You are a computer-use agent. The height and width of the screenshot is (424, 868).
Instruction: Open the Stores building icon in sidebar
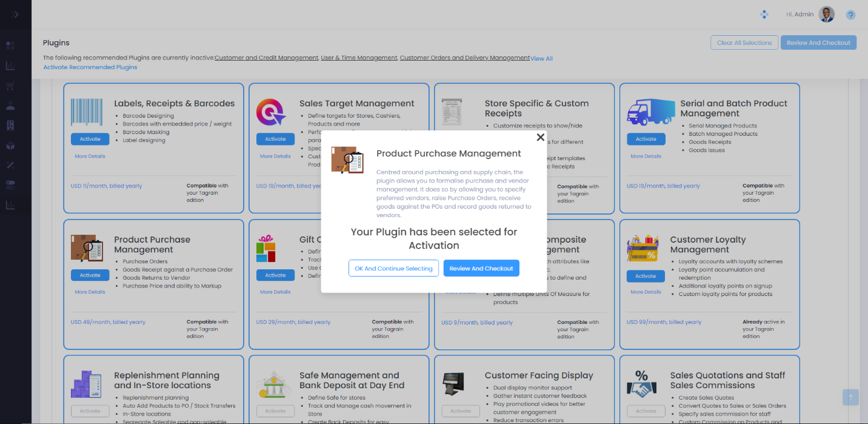10,125
